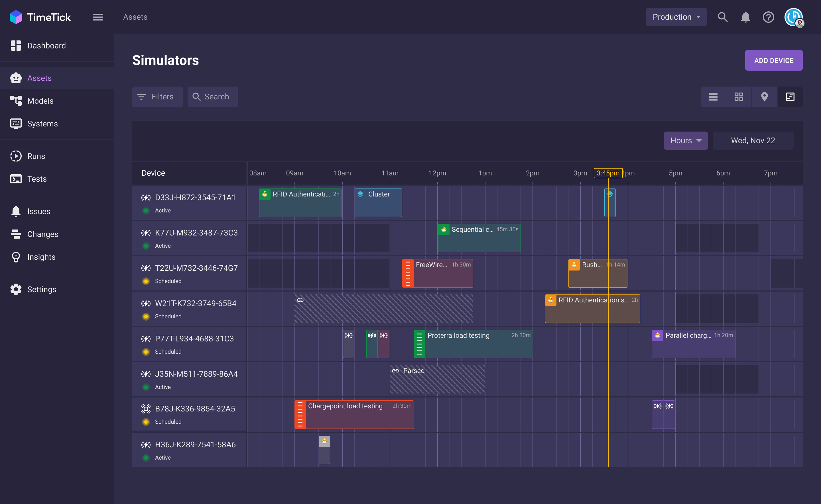
Task: Open the Filters button
Action: [157, 97]
